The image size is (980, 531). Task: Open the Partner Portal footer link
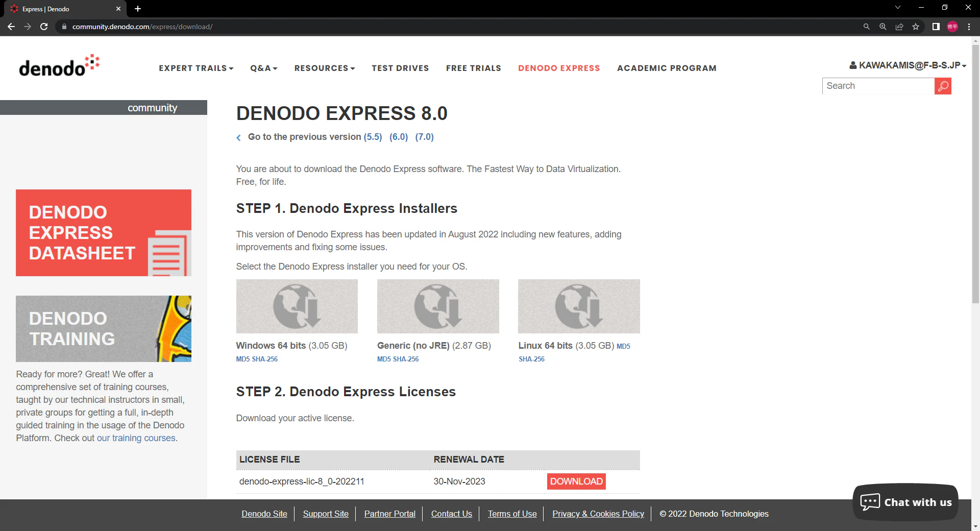(x=390, y=514)
